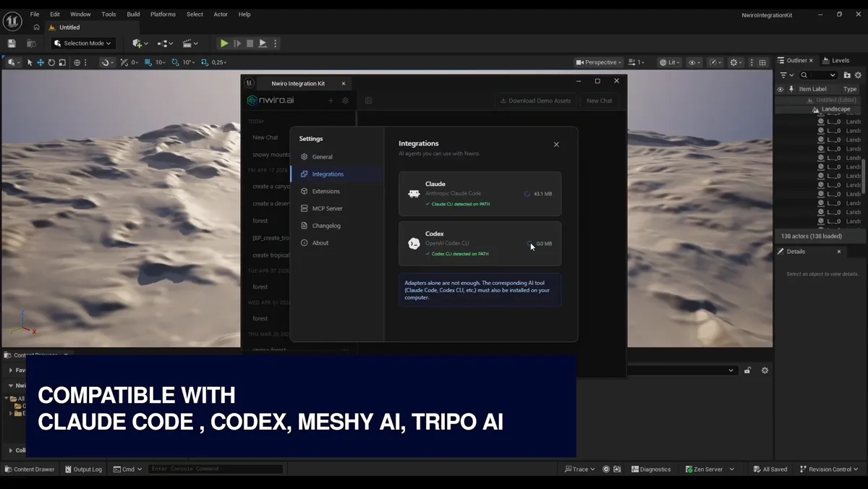Open the Outliner settings gear
The height and width of the screenshot is (489, 868).
tap(859, 75)
